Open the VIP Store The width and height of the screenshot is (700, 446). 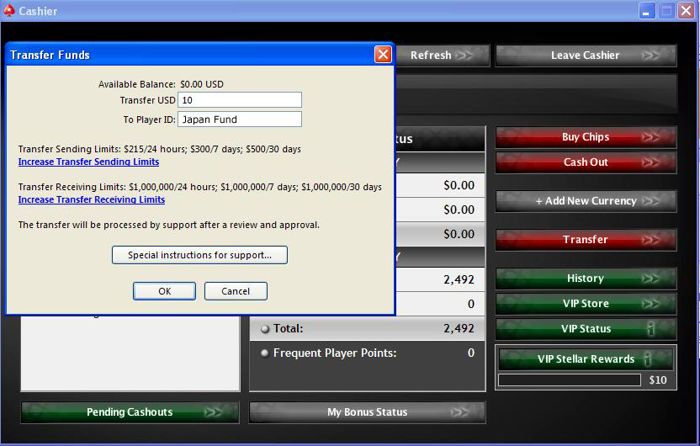point(586,304)
